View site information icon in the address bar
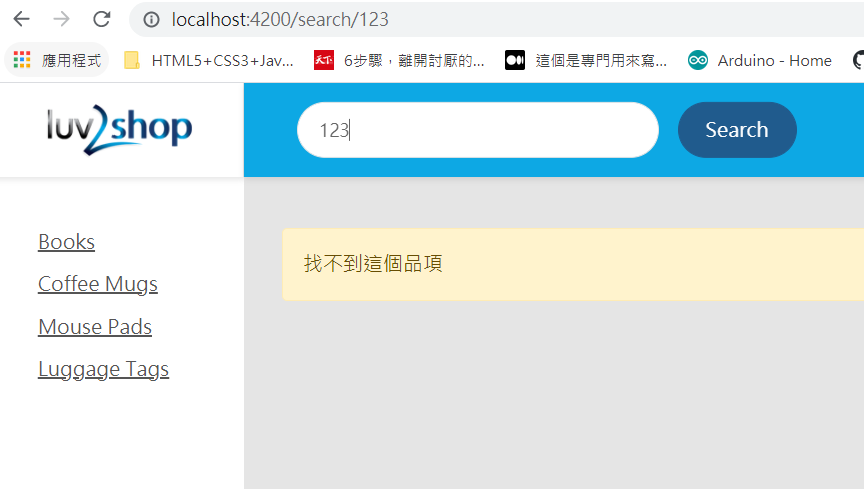 151,20
